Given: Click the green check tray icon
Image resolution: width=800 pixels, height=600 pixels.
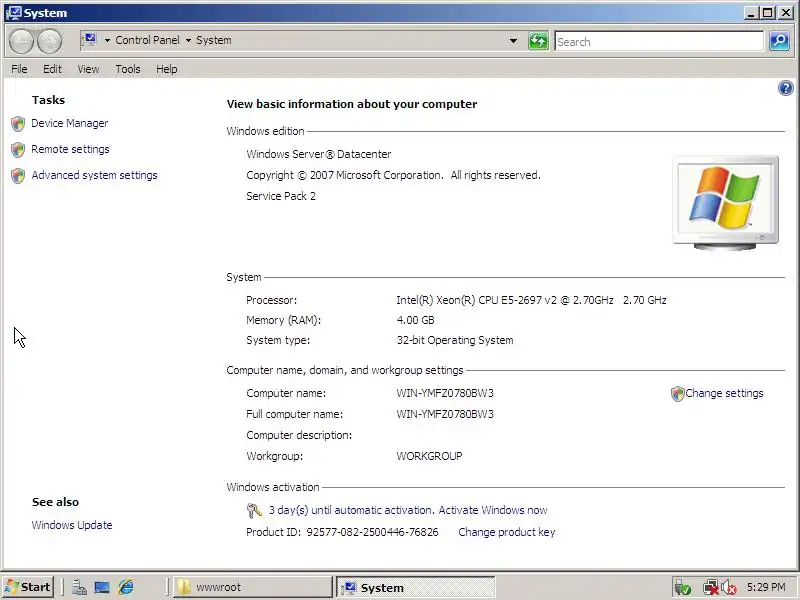Looking at the screenshot, I should click(683, 588).
